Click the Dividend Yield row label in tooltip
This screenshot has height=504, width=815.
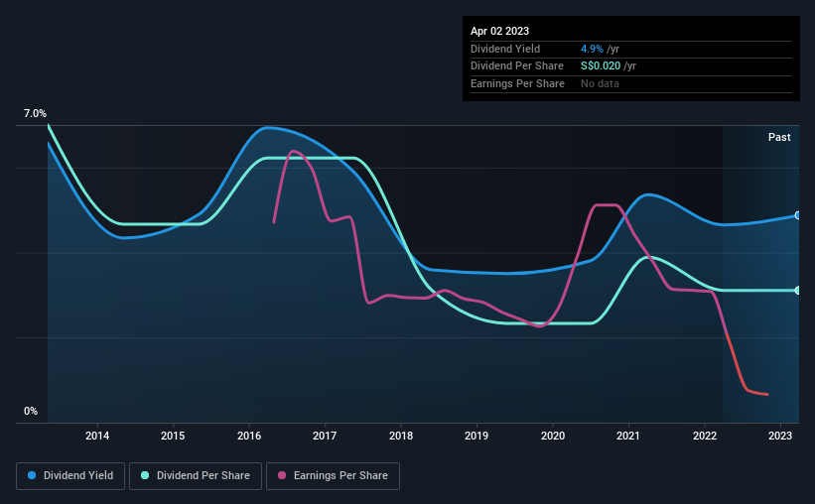[x=505, y=49]
